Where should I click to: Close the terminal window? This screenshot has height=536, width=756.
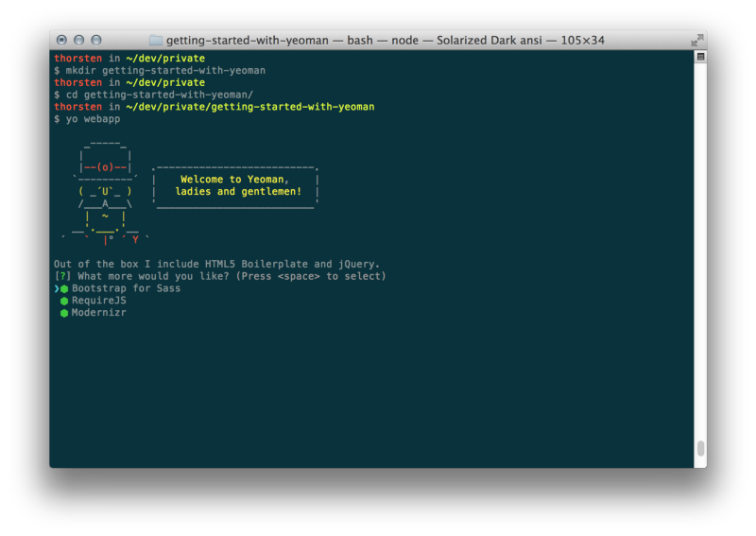coord(61,41)
